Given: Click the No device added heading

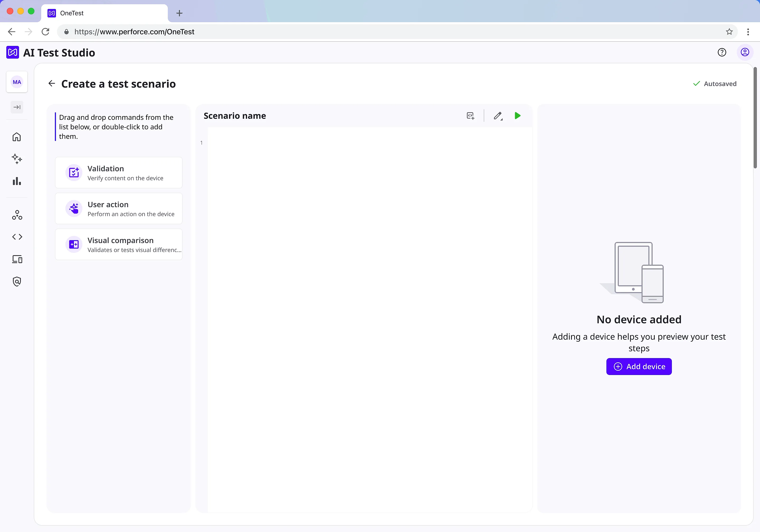Looking at the screenshot, I should pos(639,320).
